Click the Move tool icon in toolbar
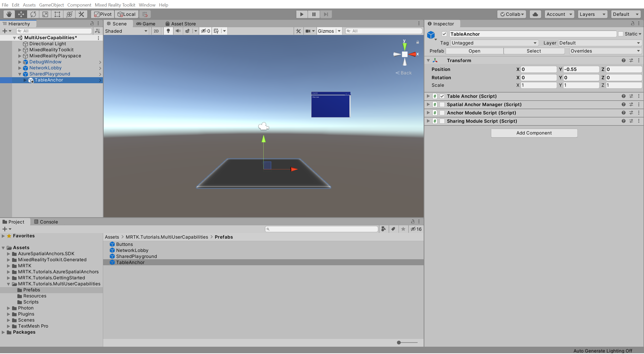This screenshot has height=354, width=644. (20, 14)
